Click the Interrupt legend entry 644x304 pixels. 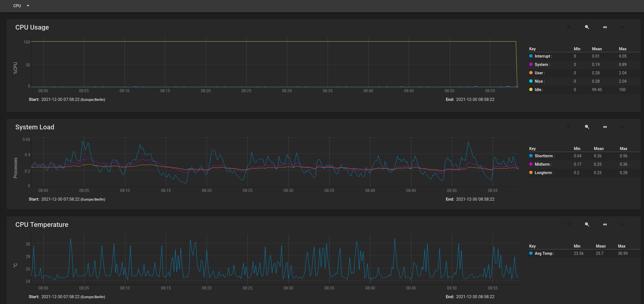542,56
